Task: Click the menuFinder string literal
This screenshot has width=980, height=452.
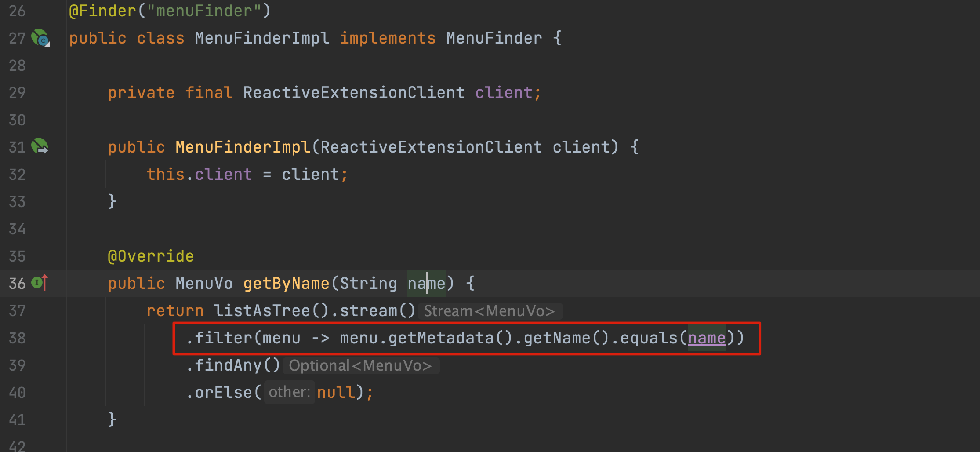Action: coord(205,11)
